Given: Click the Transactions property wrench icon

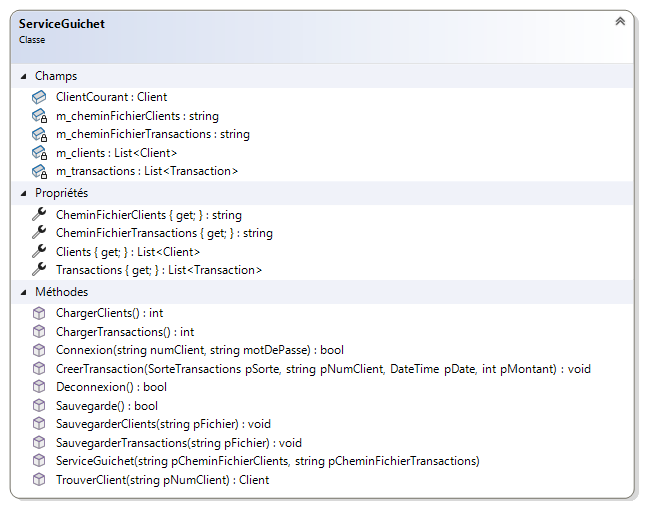Looking at the screenshot, I should tap(39, 269).
